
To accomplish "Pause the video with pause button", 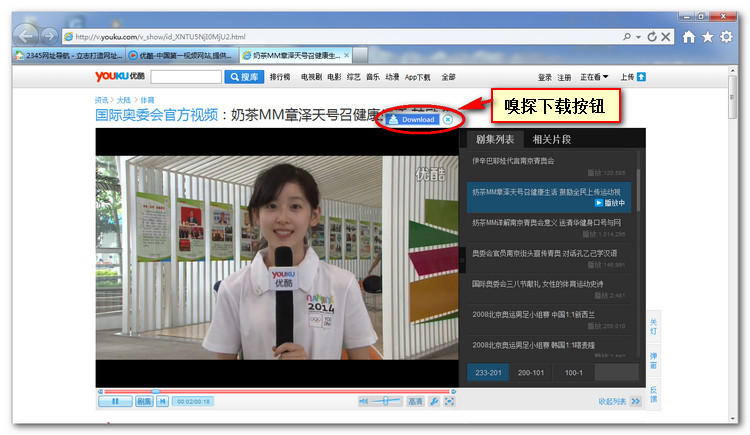I will coord(115,402).
